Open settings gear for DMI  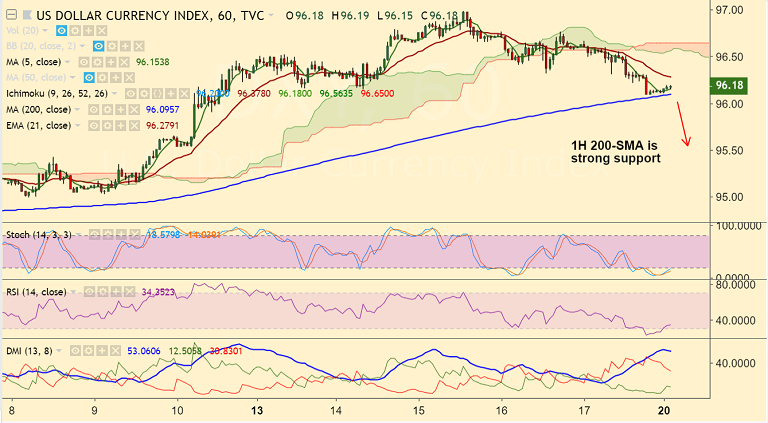click(x=88, y=351)
